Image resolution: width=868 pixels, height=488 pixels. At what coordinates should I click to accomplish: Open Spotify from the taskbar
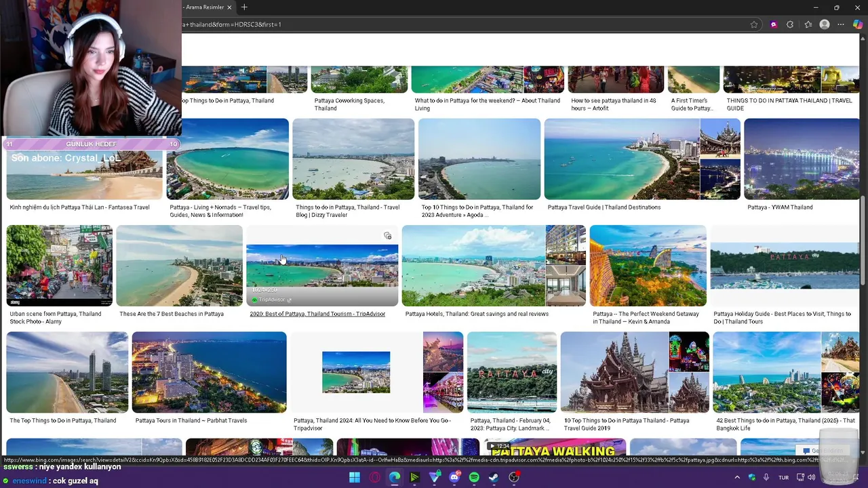click(x=474, y=477)
